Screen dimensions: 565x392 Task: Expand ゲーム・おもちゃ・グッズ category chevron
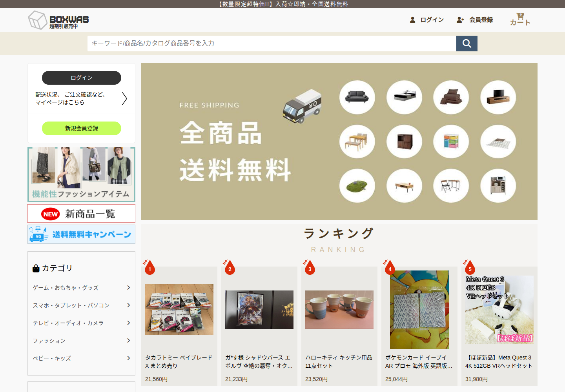point(128,288)
